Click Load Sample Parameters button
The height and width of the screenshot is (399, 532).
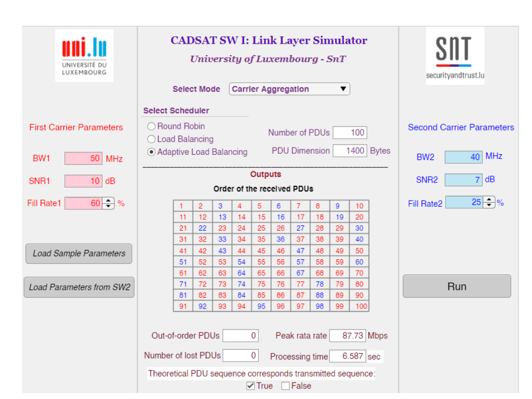(x=79, y=254)
